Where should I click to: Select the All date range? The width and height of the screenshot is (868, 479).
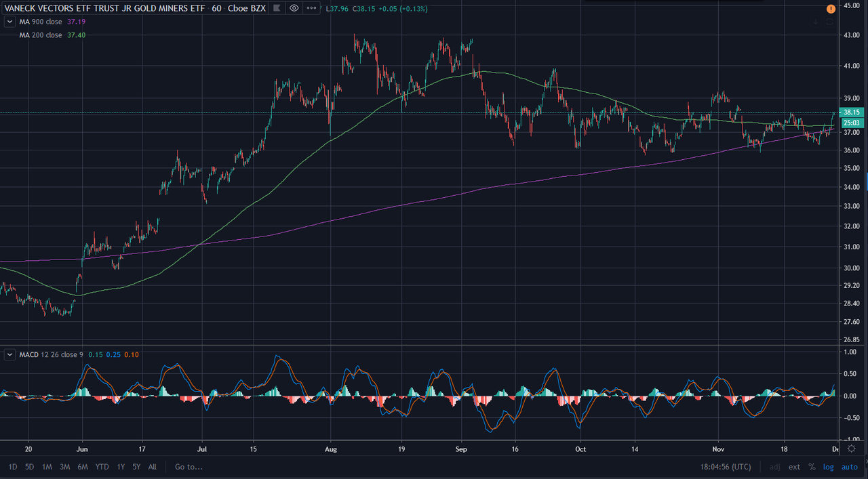coord(152,467)
